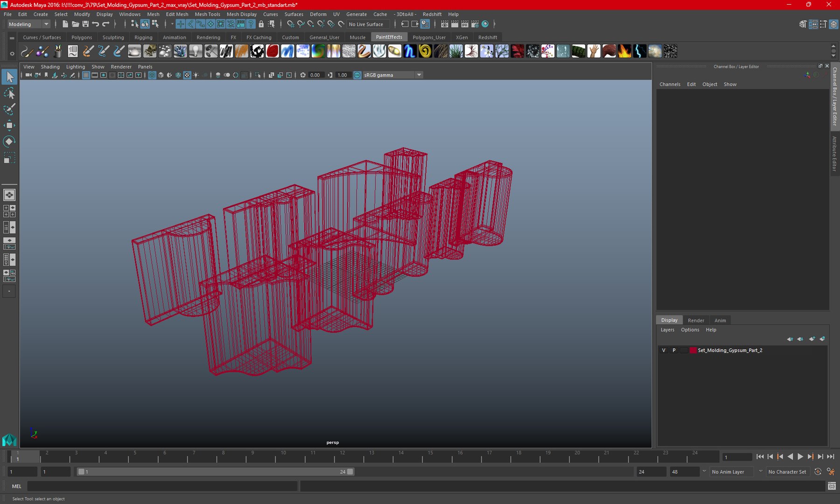Switch to the Render layer tab
Viewport: 840px width, 504px height.
click(x=696, y=320)
